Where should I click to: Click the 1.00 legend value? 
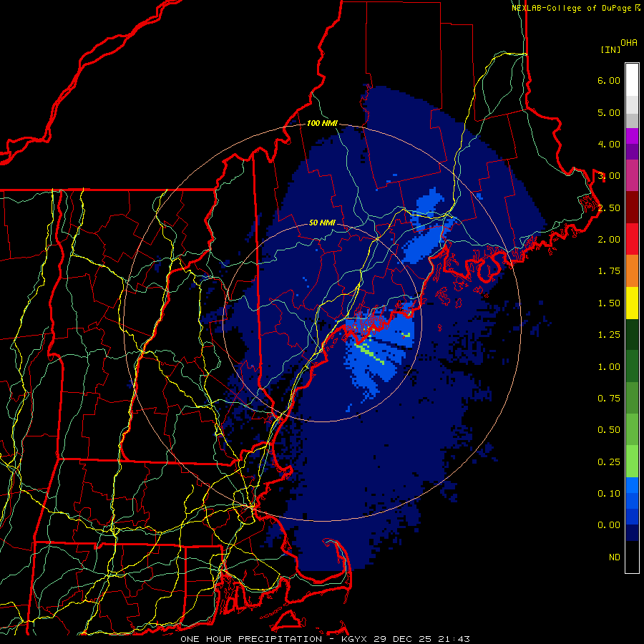[609, 367]
